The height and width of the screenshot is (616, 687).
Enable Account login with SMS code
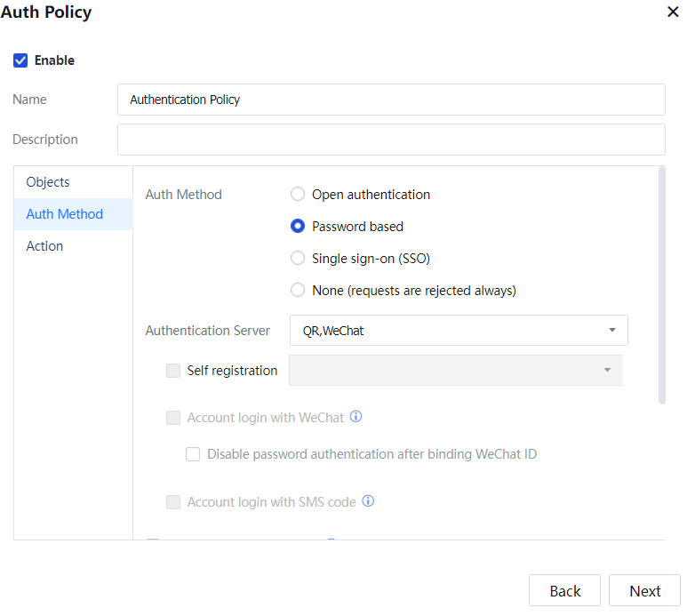coord(173,502)
